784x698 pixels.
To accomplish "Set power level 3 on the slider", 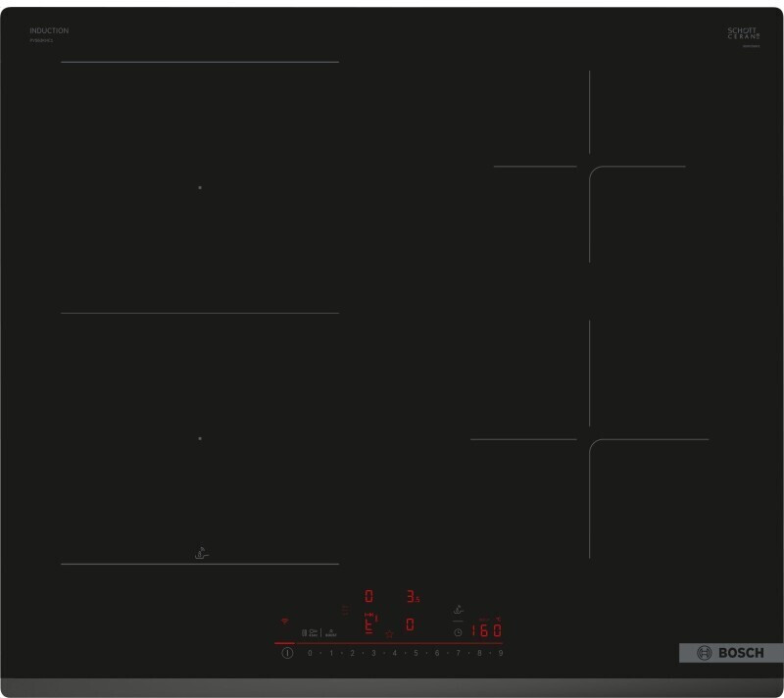I will [x=373, y=653].
